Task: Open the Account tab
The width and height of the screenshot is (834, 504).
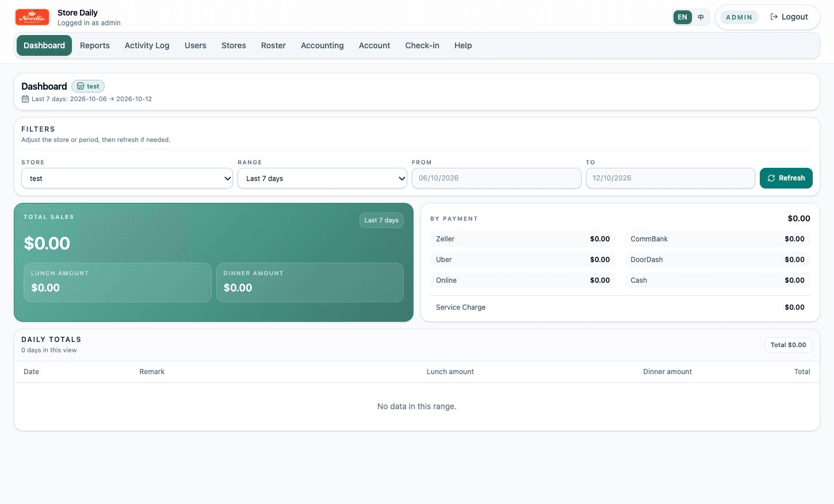Action: [374, 45]
